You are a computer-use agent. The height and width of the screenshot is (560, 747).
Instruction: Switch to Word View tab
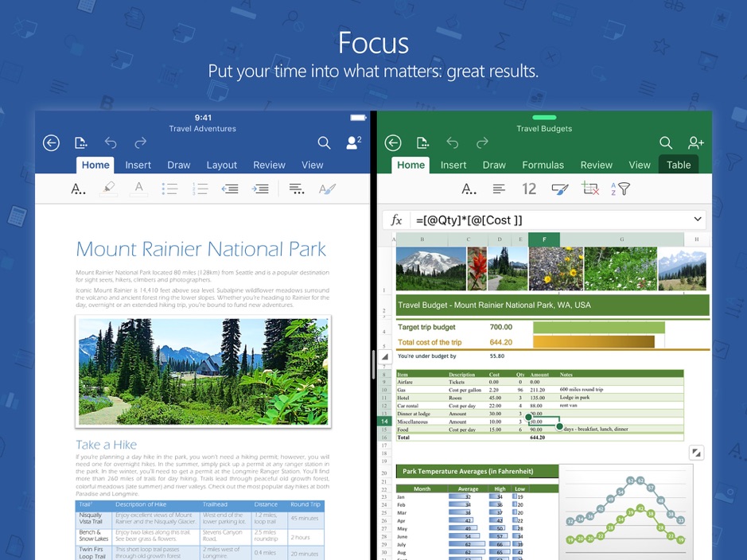312,165
